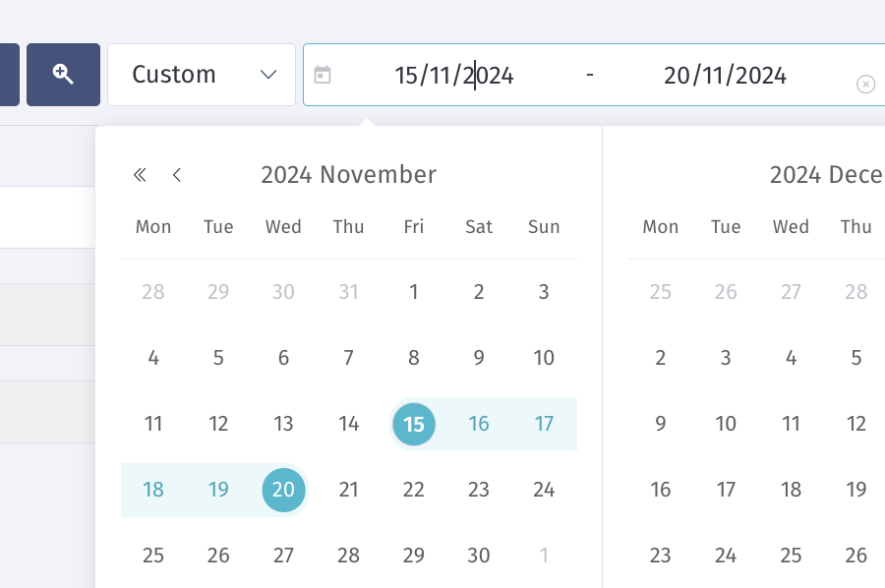885x588 pixels.
Task: Click the calendar icon in date field
Action: [323, 75]
